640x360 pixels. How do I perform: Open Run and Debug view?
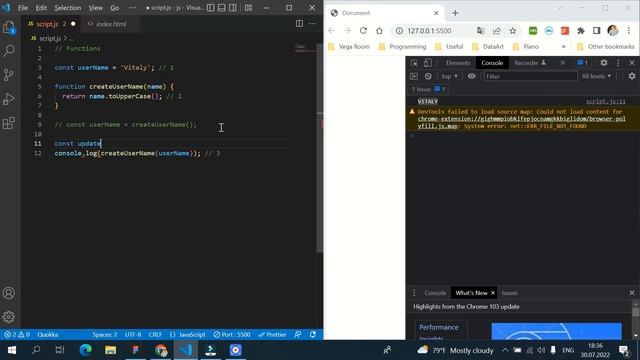(9, 99)
